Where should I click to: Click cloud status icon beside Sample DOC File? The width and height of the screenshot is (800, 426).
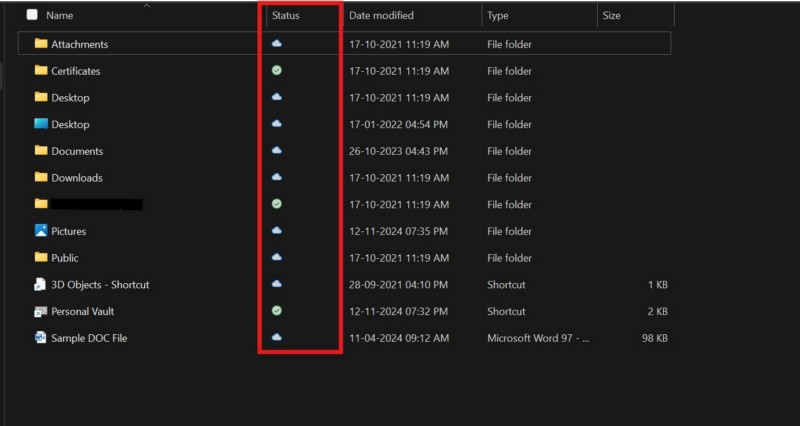[x=277, y=338]
